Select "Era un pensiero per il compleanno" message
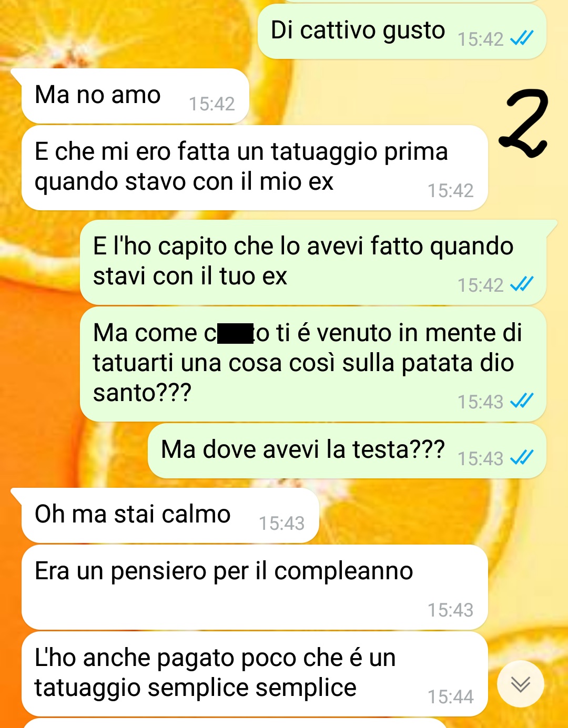Image resolution: width=568 pixels, height=728 pixels. (255, 587)
